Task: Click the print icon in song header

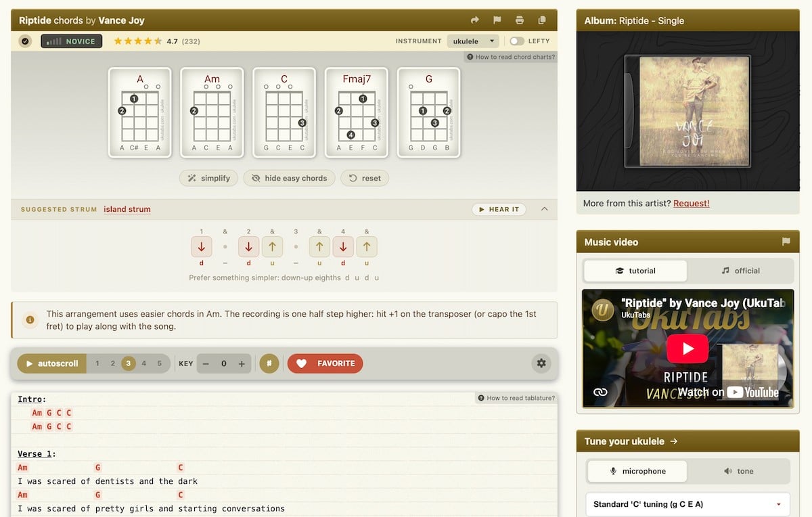Action: coord(520,20)
